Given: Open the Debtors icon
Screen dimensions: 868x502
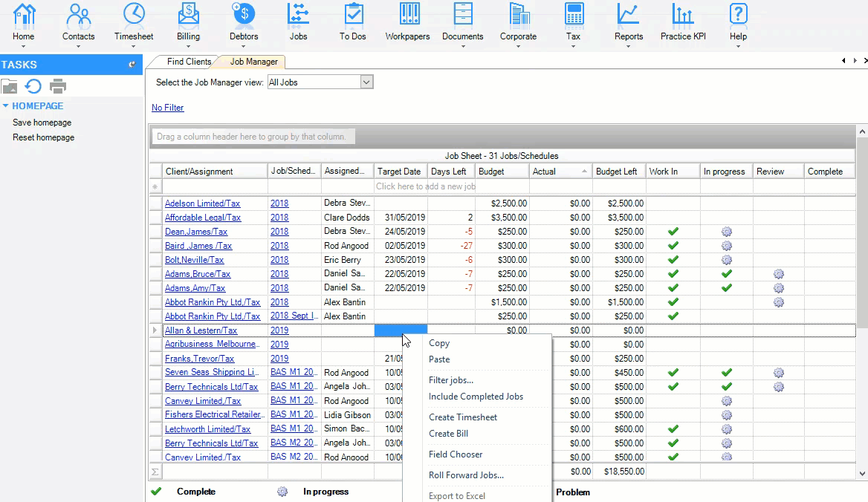Looking at the screenshot, I should click(243, 15).
